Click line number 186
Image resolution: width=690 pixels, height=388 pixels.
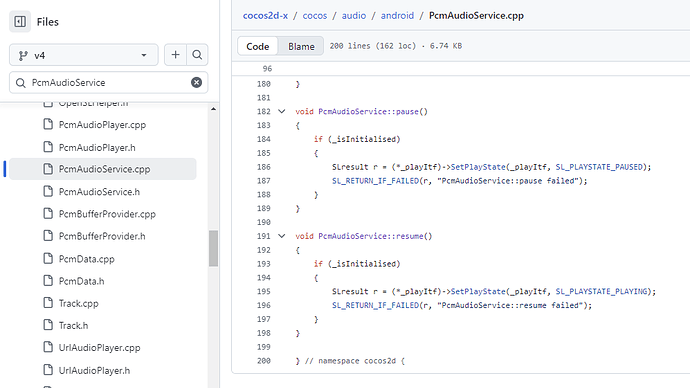coord(263,167)
